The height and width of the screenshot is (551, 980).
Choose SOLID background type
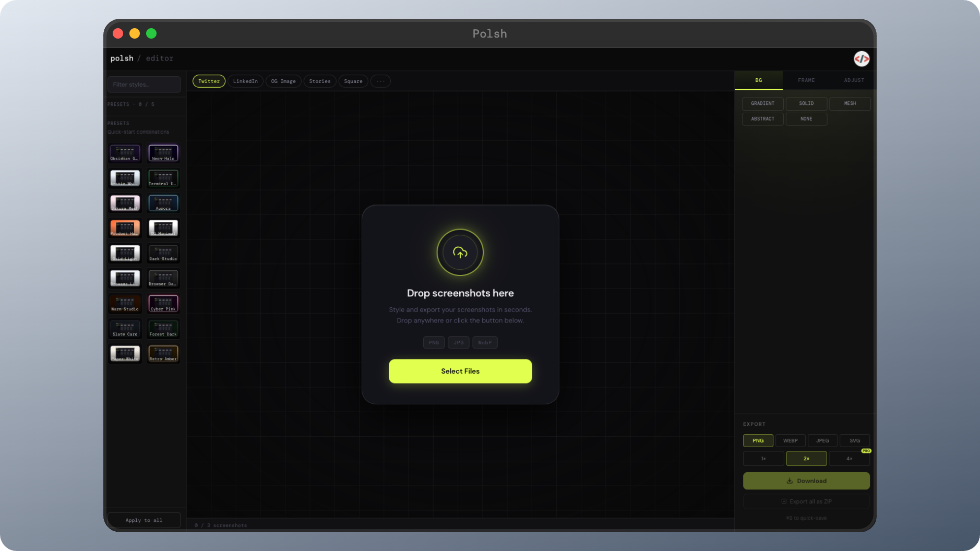coord(806,103)
